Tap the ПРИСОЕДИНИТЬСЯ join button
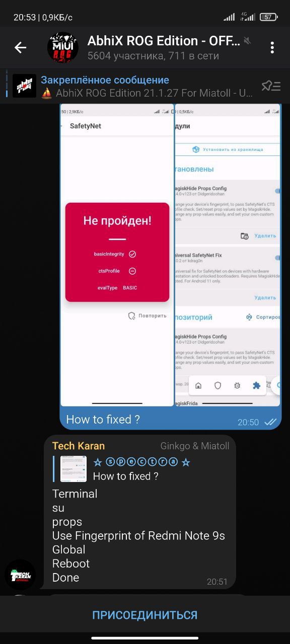 click(x=145, y=615)
